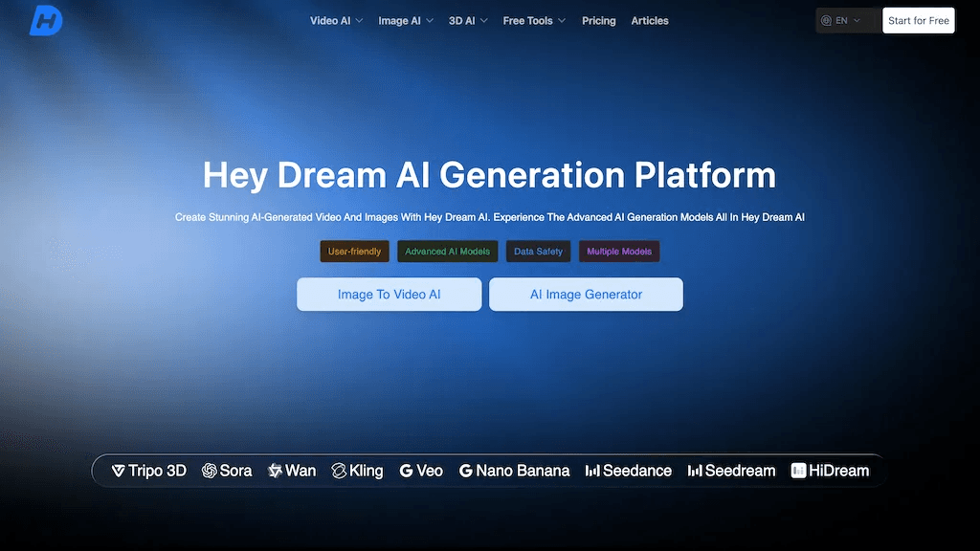Click the Seedream model name
The height and width of the screenshot is (551, 980).
click(x=740, y=471)
